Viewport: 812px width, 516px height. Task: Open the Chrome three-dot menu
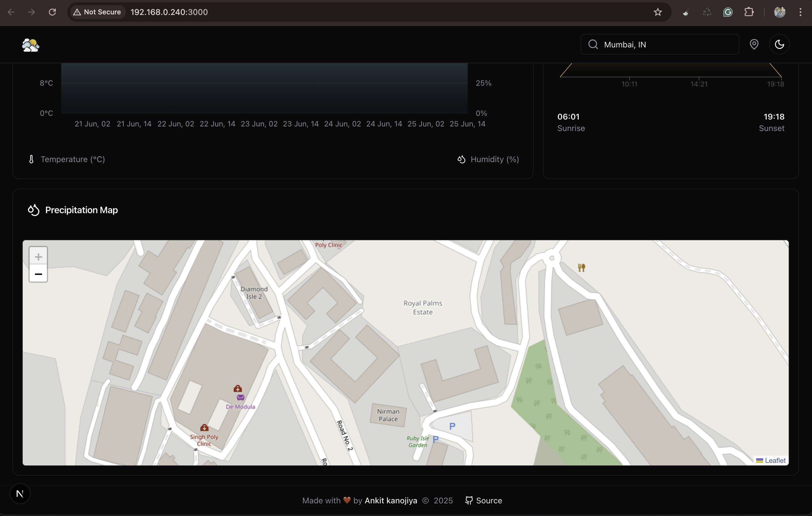tap(800, 12)
